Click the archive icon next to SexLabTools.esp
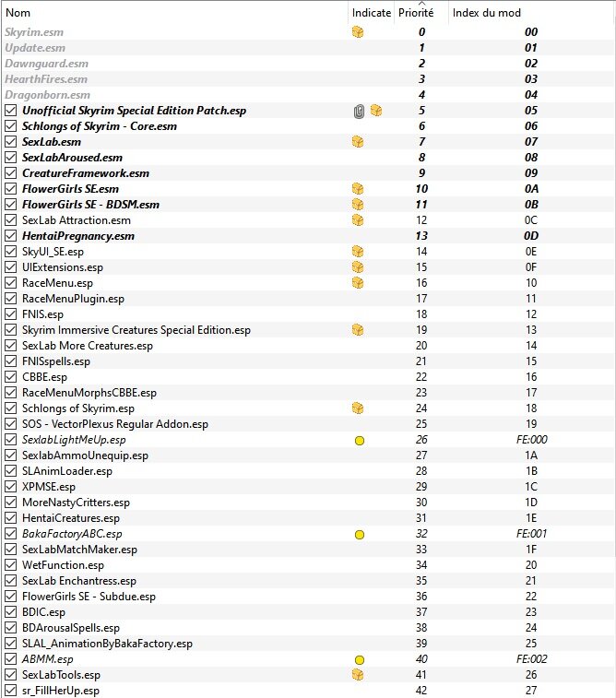 (x=358, y=675)
